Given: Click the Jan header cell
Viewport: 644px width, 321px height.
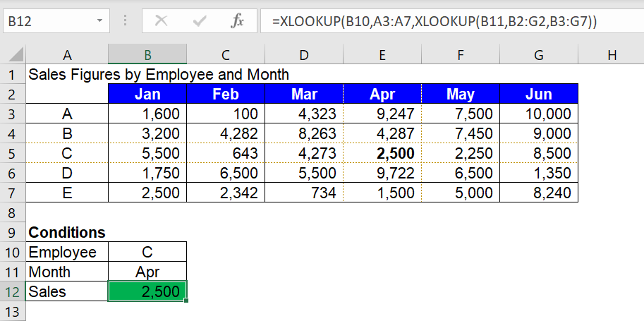Looking at the screenshot, I should (x=147, y=94).
